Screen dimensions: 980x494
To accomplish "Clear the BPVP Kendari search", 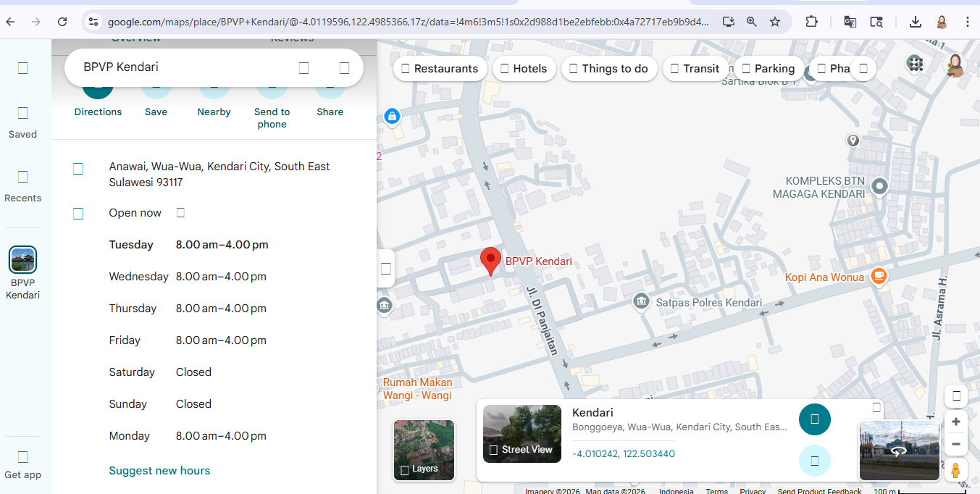I will pyautogui.click(x=345, y=67).
